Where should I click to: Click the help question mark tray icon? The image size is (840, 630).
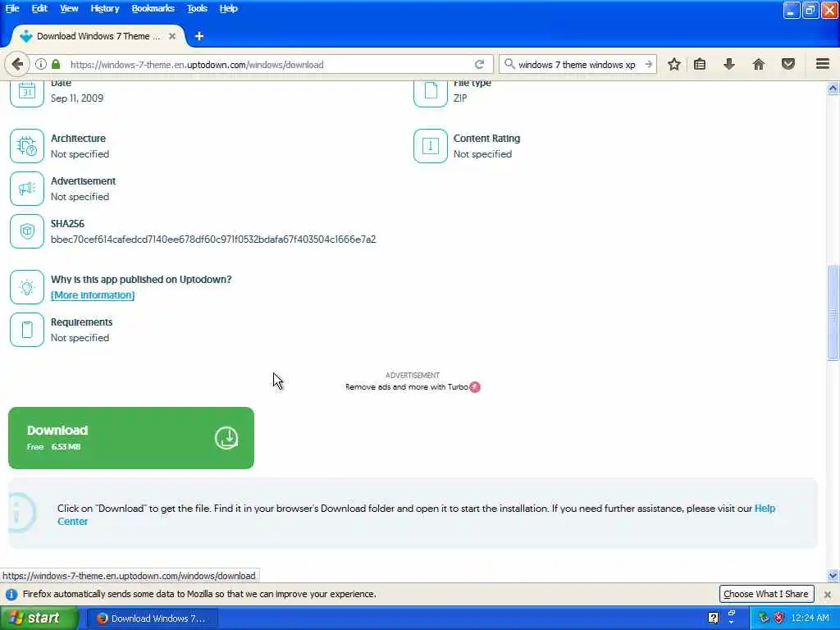pos(713,618)
